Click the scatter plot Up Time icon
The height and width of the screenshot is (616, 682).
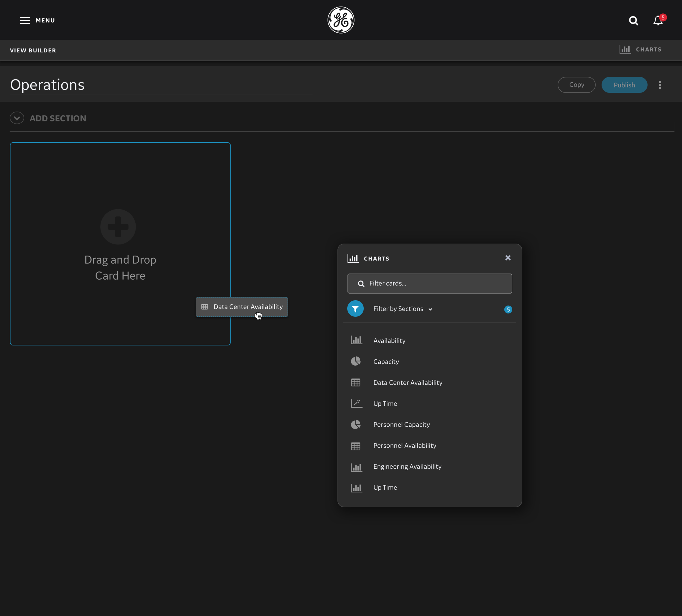pyautogui.click(x=356, y=403)
